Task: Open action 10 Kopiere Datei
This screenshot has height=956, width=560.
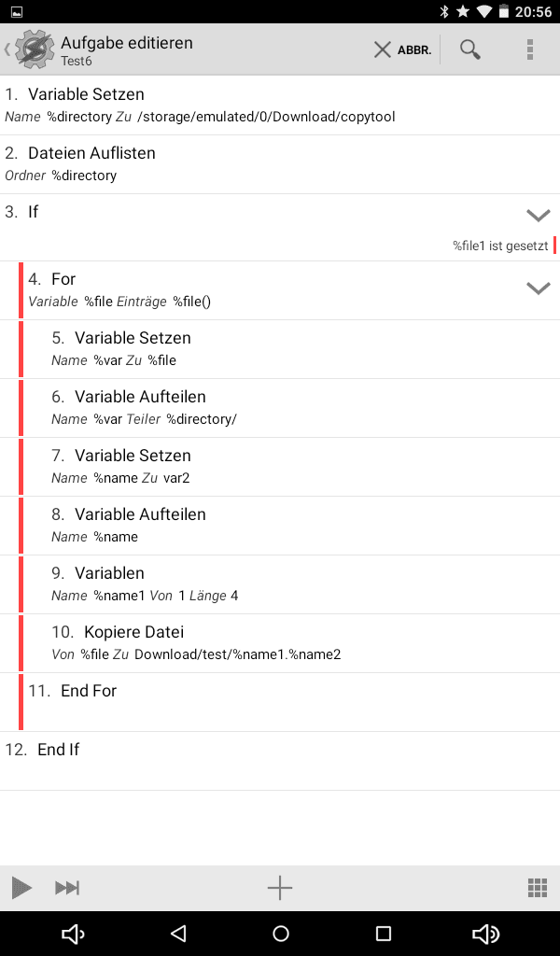Action: (x=291, y=643)
